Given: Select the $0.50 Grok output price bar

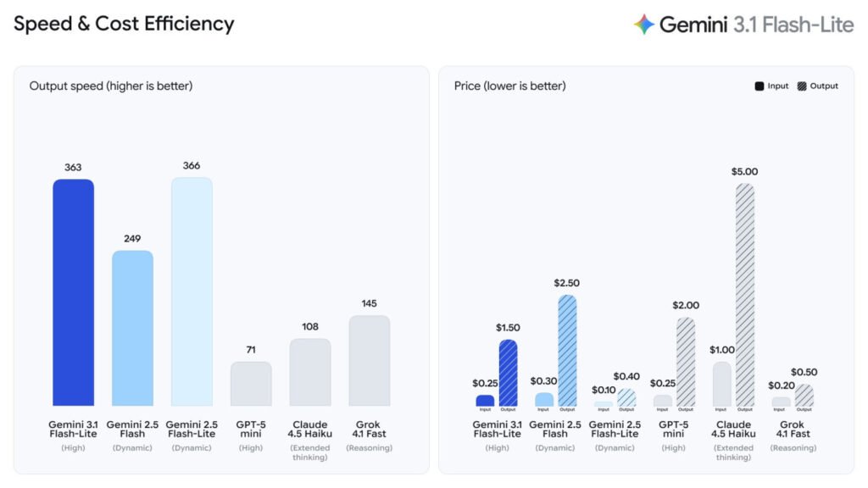Looking at the screenshot, I should pos(804,396).
